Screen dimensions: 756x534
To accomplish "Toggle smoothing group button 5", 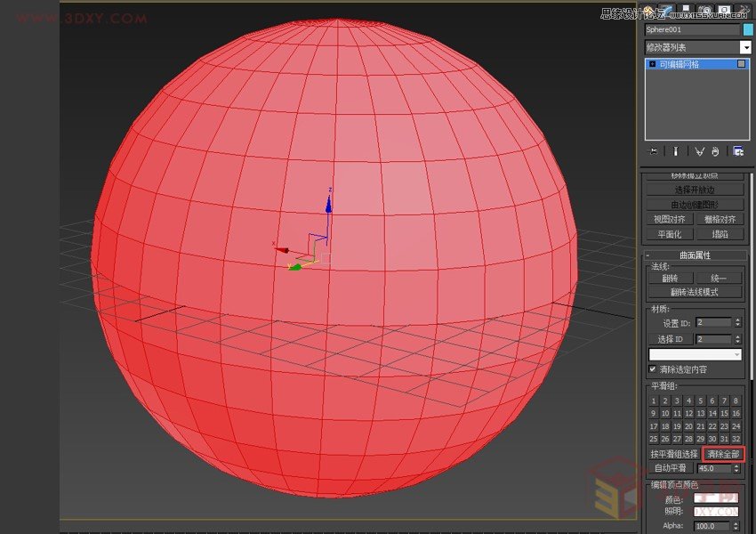I will pyautogui.click(x=699, y=400).
